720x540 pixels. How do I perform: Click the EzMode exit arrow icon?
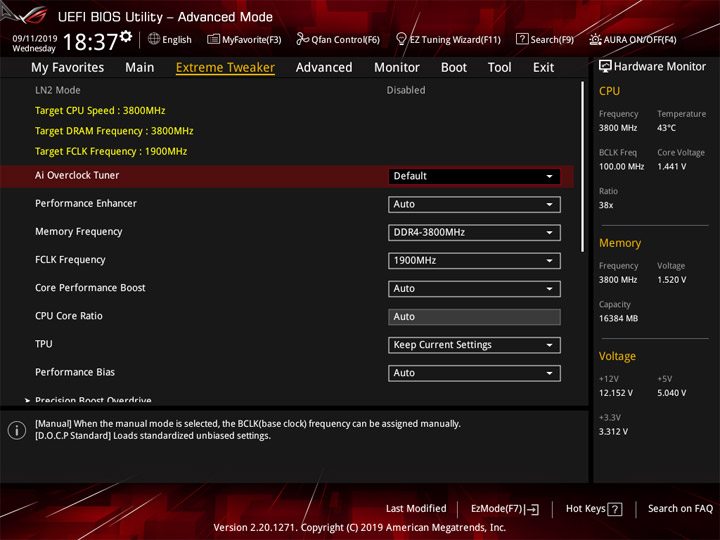point(533,509)
